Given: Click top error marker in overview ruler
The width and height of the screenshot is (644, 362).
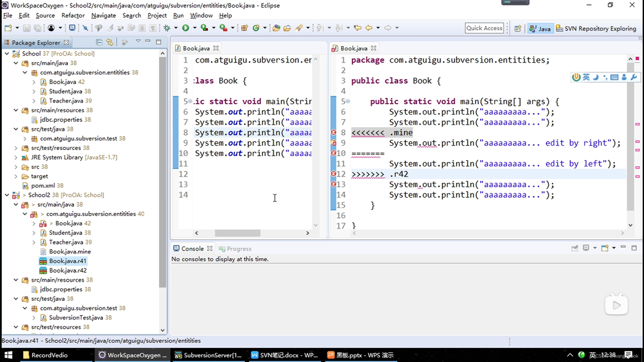Looking at the screenshot, I should (637, 58).
